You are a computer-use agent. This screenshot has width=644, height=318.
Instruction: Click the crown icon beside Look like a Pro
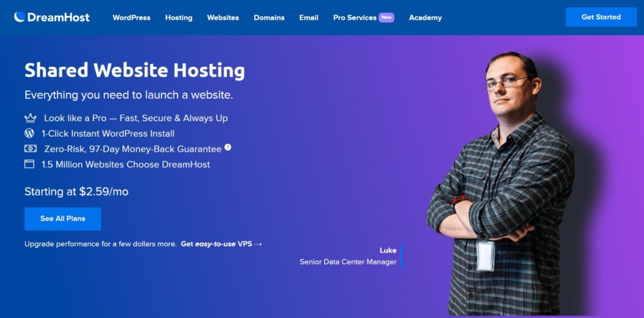coord(30,118)
